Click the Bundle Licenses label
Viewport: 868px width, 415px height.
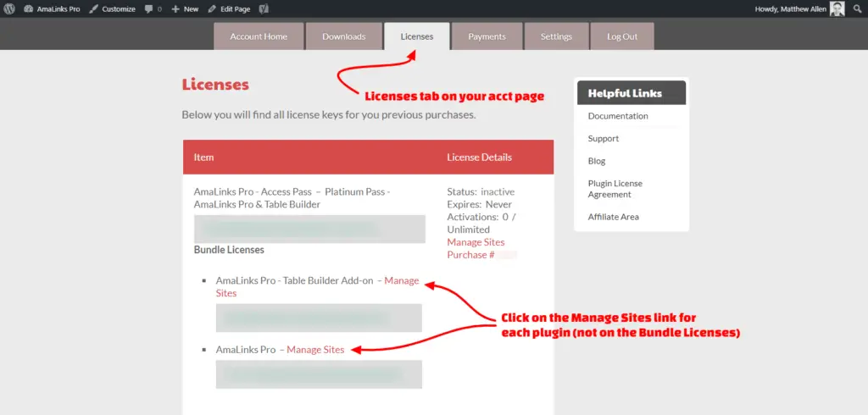coord(229,250)
